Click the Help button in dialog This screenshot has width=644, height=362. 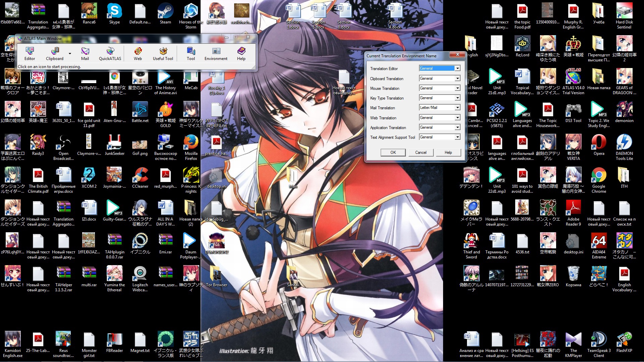pyautogui.click(x=448, y=153)
